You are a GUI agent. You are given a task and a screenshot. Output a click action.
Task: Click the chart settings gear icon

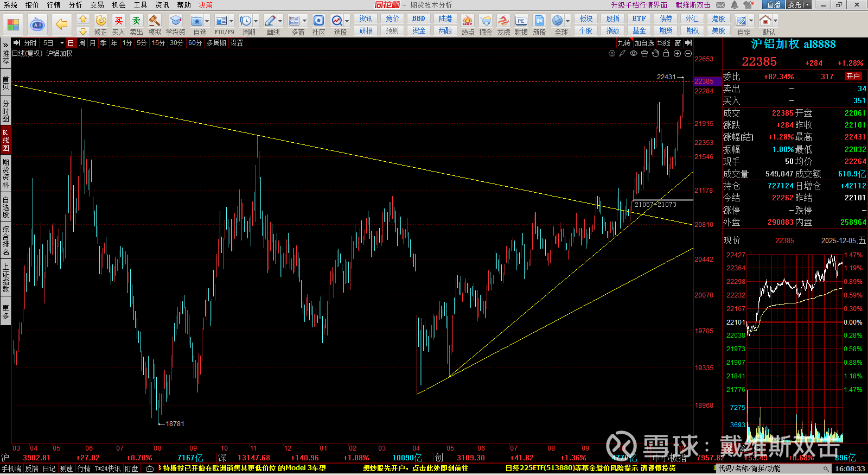tap(612, 53)
